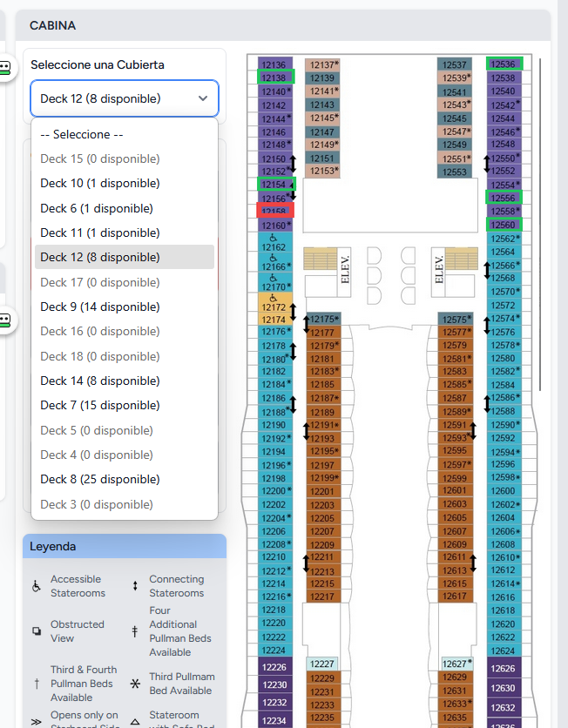568x728 pixels.
Task: Click the red highlighted cabin 12158
Action: click(x=275, y=211)
